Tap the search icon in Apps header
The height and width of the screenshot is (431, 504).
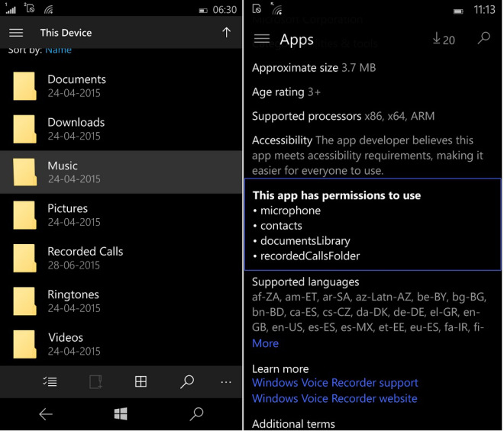(x=483, y=38)
